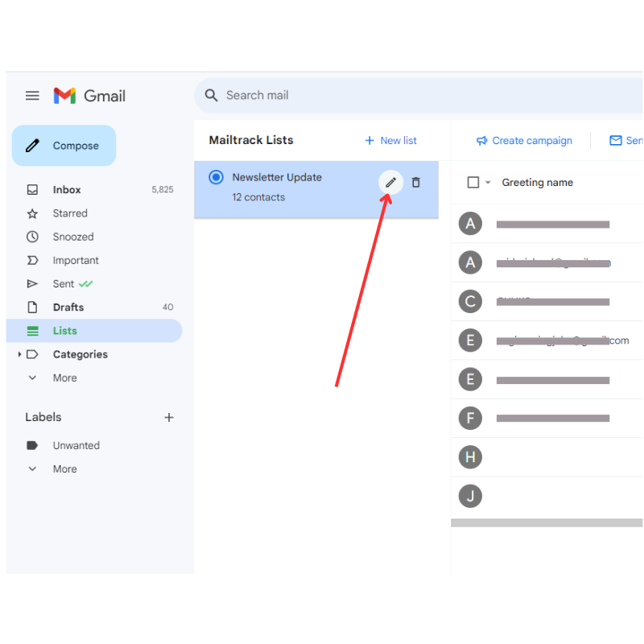Click the Important marker icon
Image resolution: width=644 pixels, height=644 pixels.
point(32,260)
